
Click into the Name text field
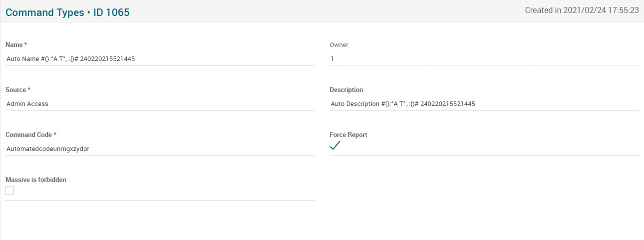(160, 59)
